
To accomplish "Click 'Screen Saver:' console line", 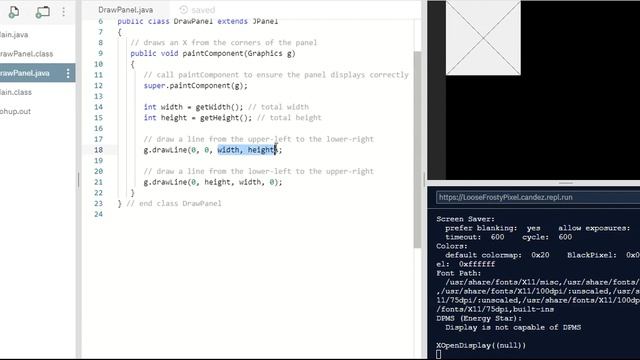I will pyautogui.click(x=465, y=219).
